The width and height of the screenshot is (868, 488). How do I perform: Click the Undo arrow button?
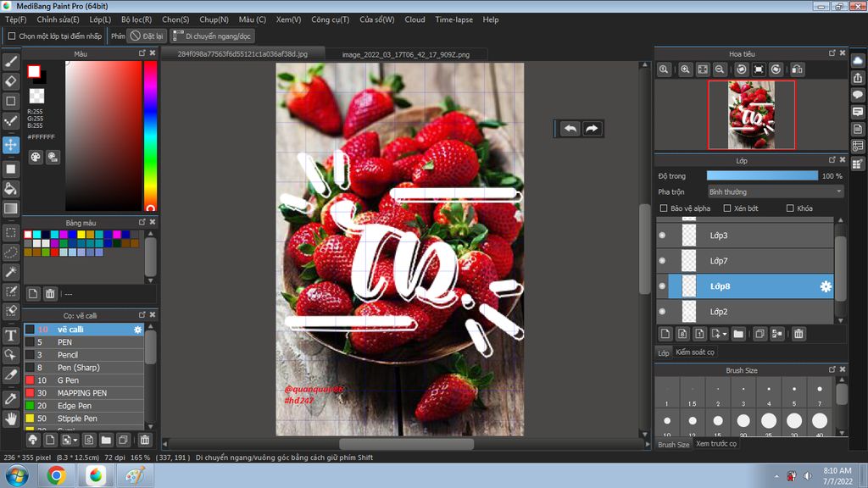(570, 129)
